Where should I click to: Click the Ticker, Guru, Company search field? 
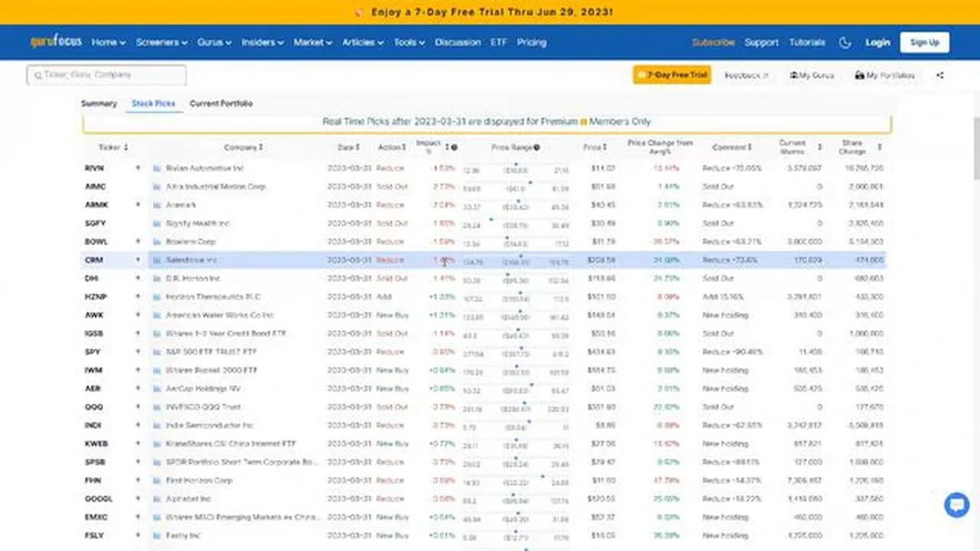pyautogui.click(x=106, y=75)
